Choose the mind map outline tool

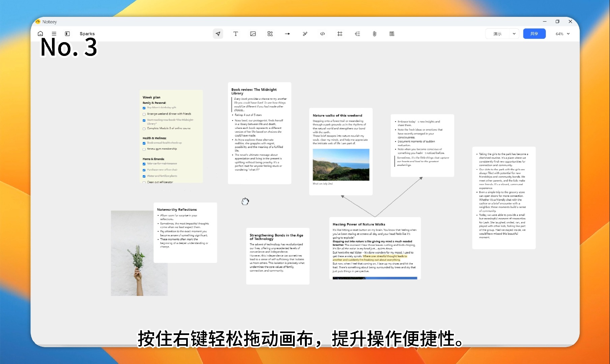(357, 34)
